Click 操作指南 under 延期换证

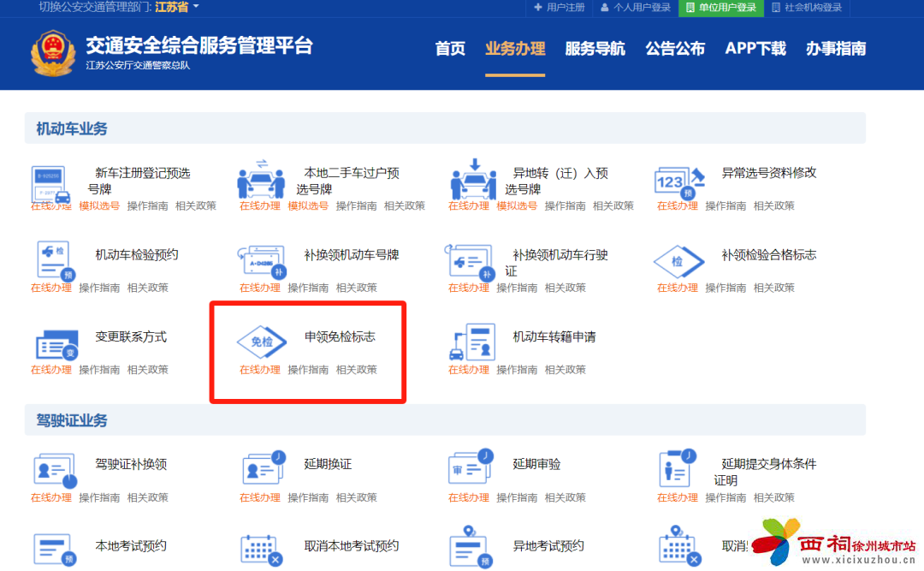(308, 498)
